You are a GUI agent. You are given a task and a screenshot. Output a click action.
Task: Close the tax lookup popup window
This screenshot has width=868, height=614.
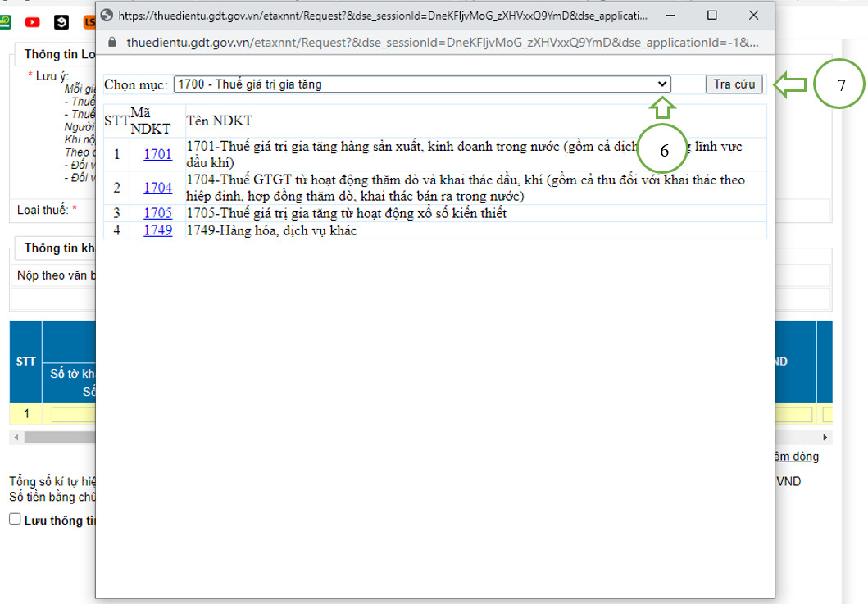[753, 16]
